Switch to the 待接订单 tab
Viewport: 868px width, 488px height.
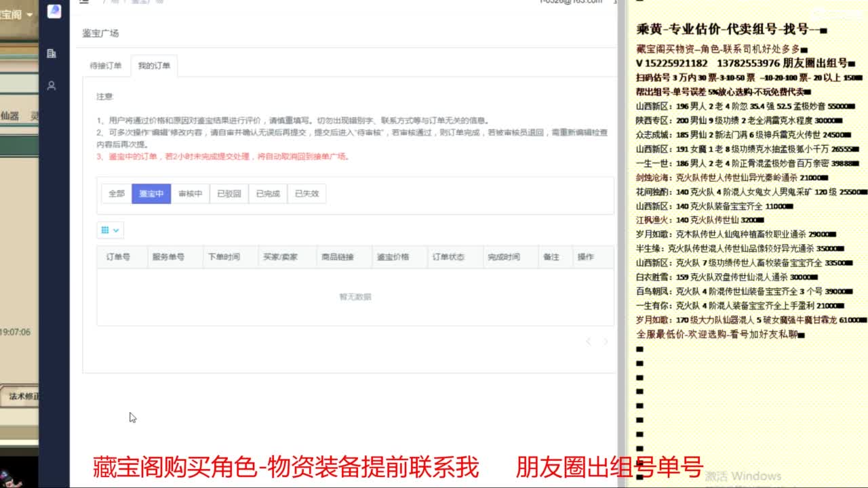tap(106, 66)
